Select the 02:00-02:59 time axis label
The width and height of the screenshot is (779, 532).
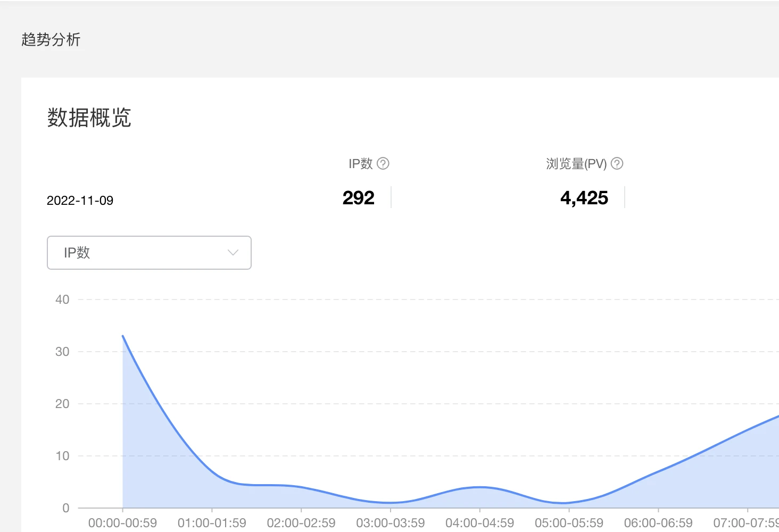tap(301, 523)
